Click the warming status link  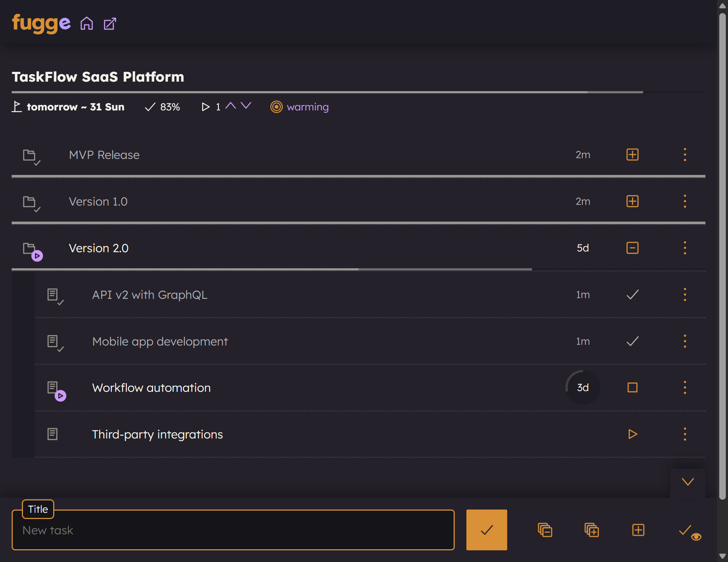click(308, 107)
